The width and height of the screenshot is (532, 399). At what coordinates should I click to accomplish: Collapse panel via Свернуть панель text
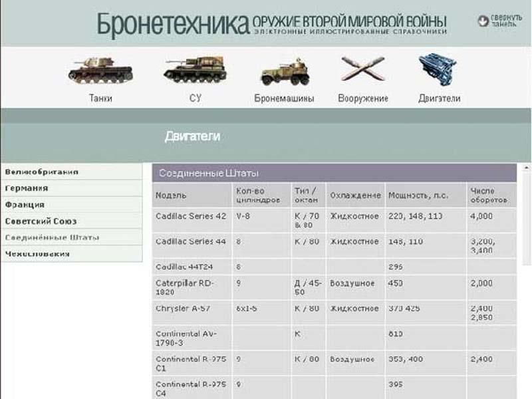pos(507,21)
